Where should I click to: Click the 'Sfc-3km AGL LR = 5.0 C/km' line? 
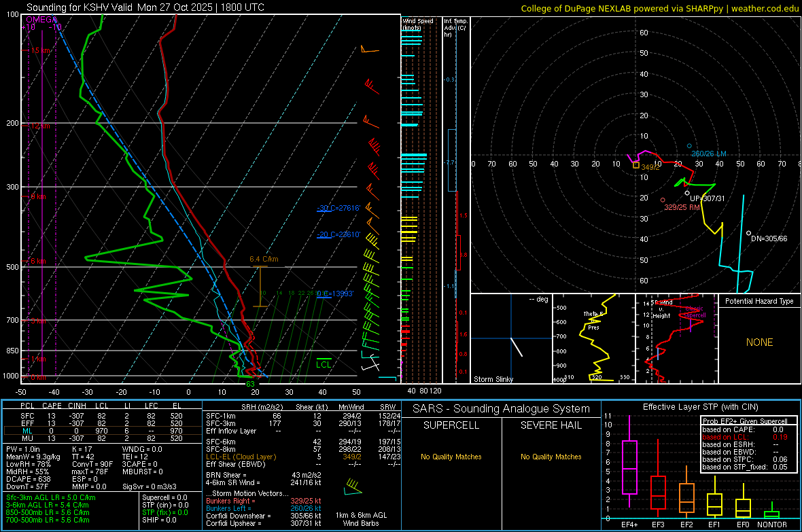pos(51,497)
